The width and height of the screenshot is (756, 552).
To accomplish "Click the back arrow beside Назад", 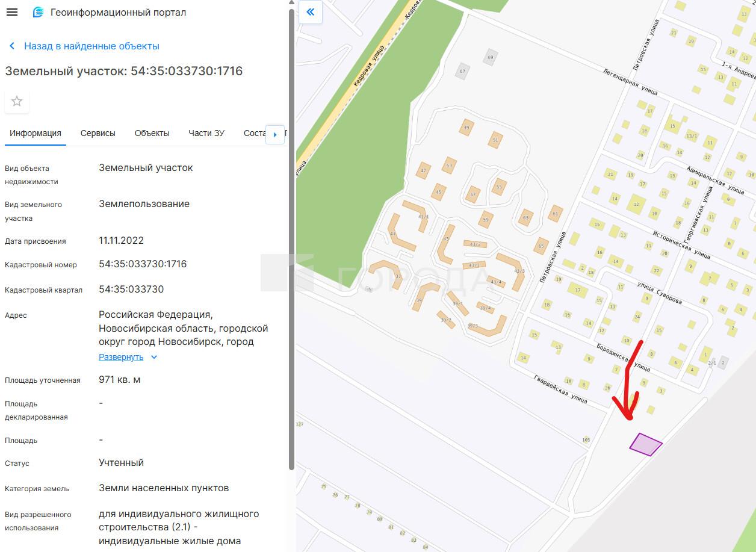I will (x=12, y=46).
